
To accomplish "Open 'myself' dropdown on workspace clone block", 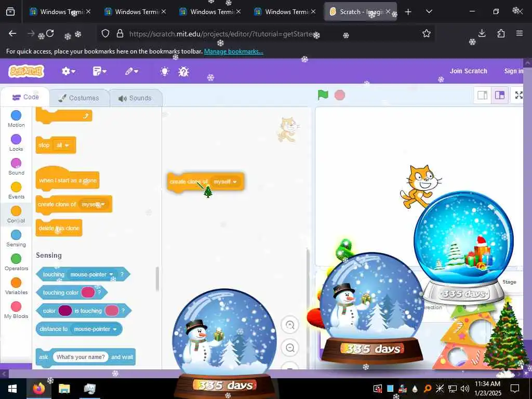I will point(225,182).
